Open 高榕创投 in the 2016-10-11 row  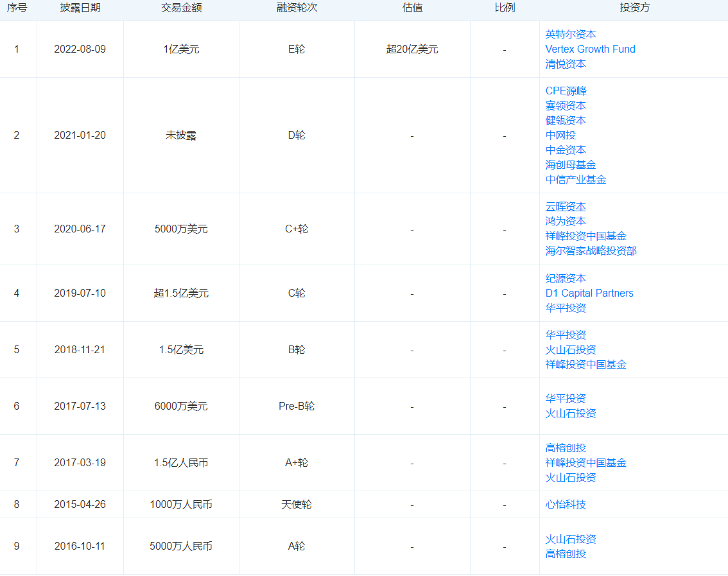(x=566, y=555)
